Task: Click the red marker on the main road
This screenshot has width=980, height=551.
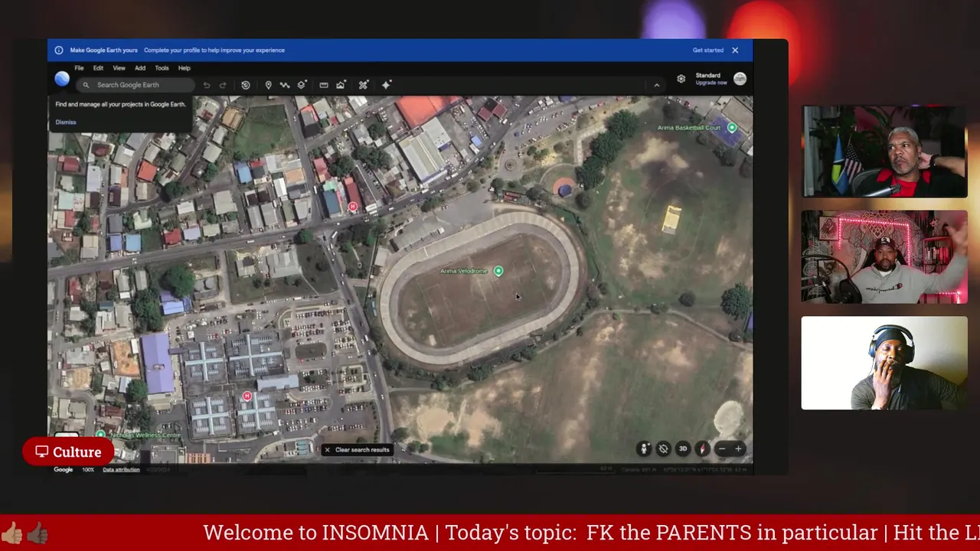Action: [x=353, y=207]
